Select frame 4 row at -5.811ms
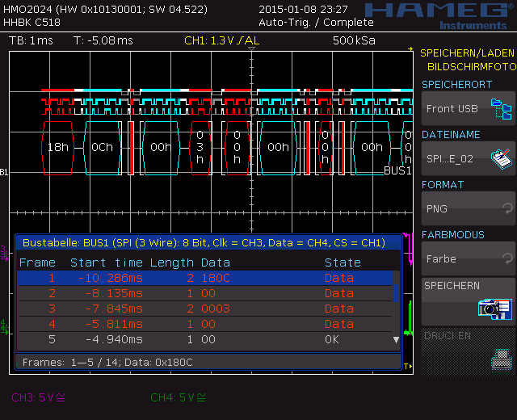This screenshot has width=517, height=420. tap(204, 324)
